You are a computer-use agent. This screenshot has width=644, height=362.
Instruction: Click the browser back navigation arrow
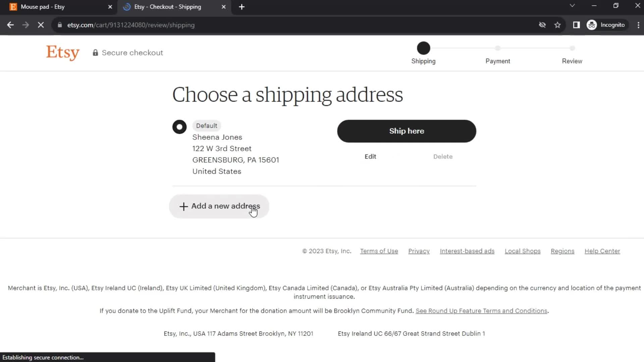(11, 25)
